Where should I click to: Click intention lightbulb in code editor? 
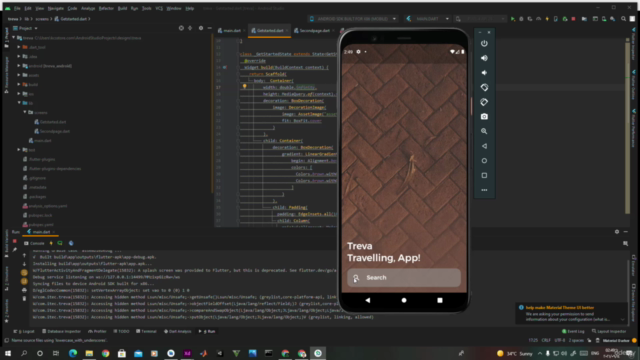click(244, 87)
